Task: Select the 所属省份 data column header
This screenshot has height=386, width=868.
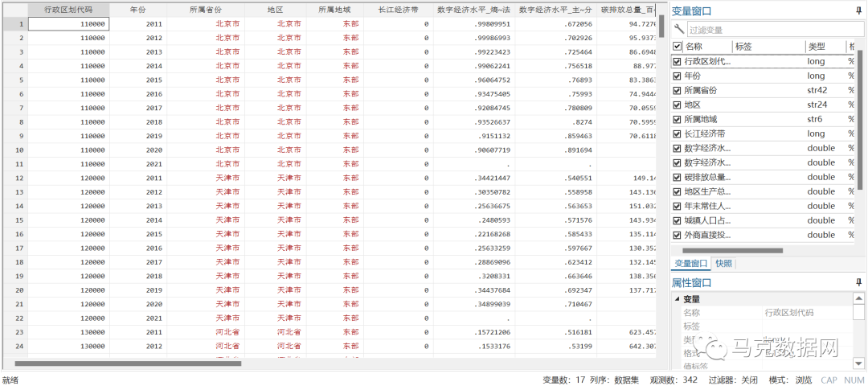Action: [206, 10]
